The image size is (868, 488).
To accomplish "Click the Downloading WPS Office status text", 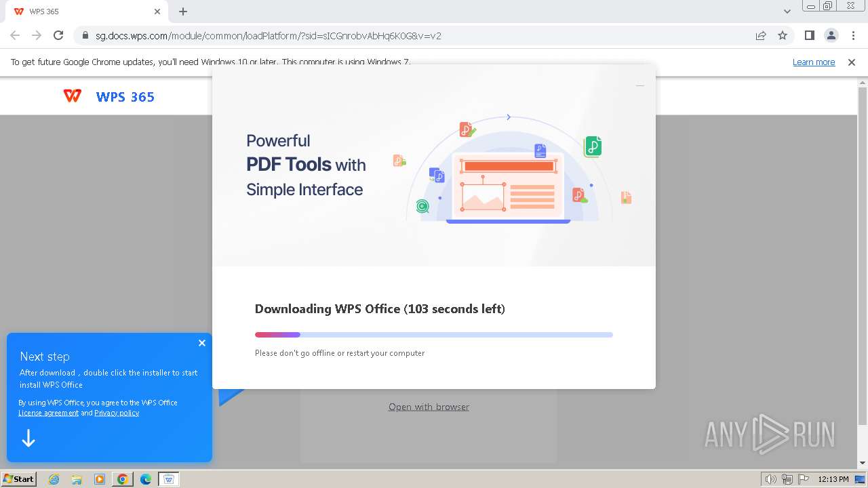I will 380,309.
